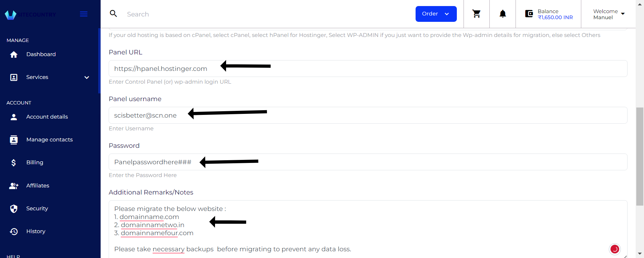Go to Manage contacts
This screenshot has width=644, height=258.
[x=50, y=140]
